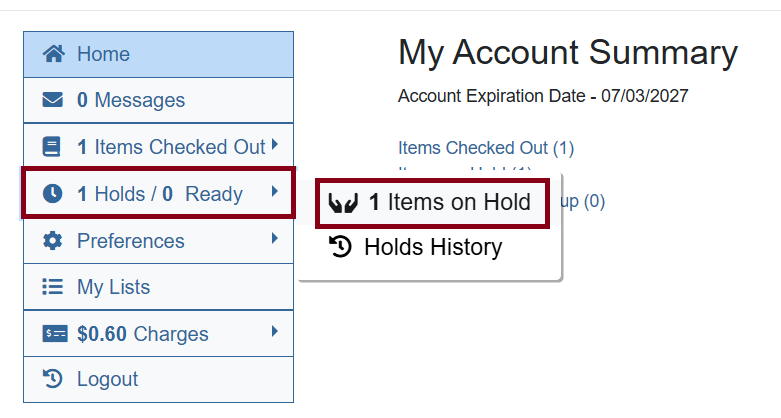Image resolution: width=781 pixels, height=418 pixels.
Task: Click the Holds History clock-arrow icon
Action: coord(341,246)
